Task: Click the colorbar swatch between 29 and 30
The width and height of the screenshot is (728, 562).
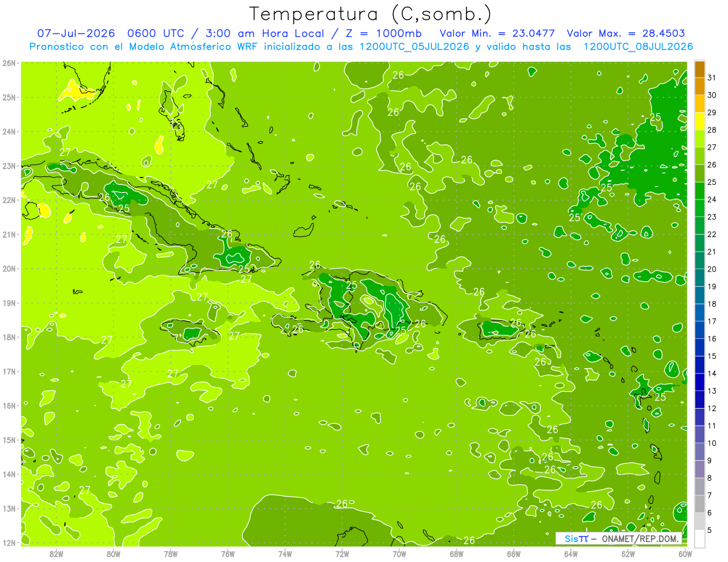Action: coord(699,104)
